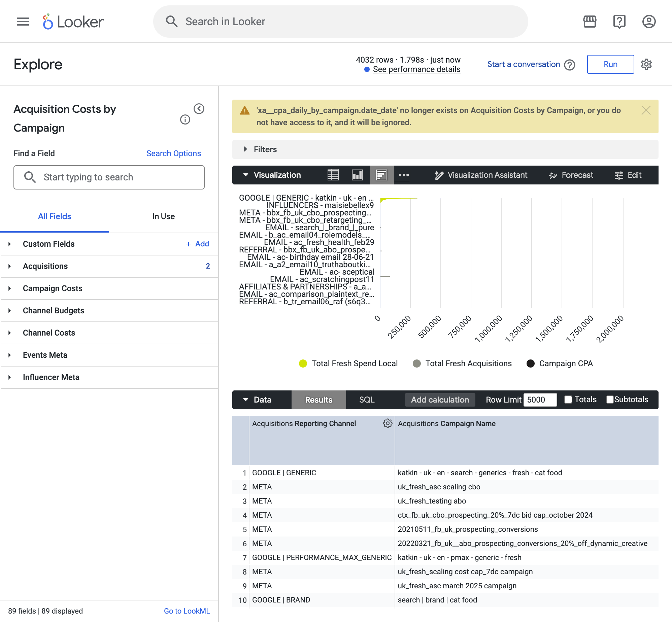Open Search Options link
The image size is (672, 622).
[x=174, y=153]
